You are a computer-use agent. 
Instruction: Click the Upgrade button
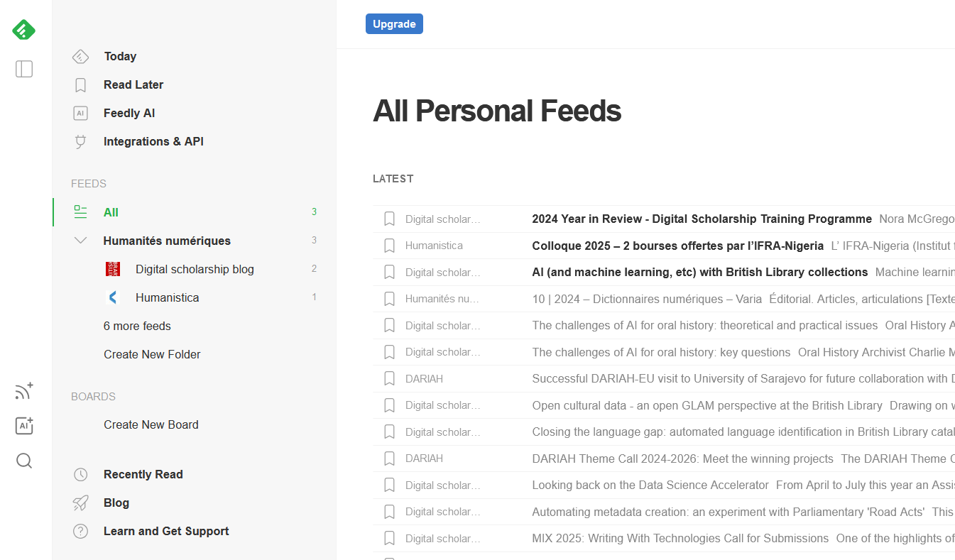[x=394, y=24]
